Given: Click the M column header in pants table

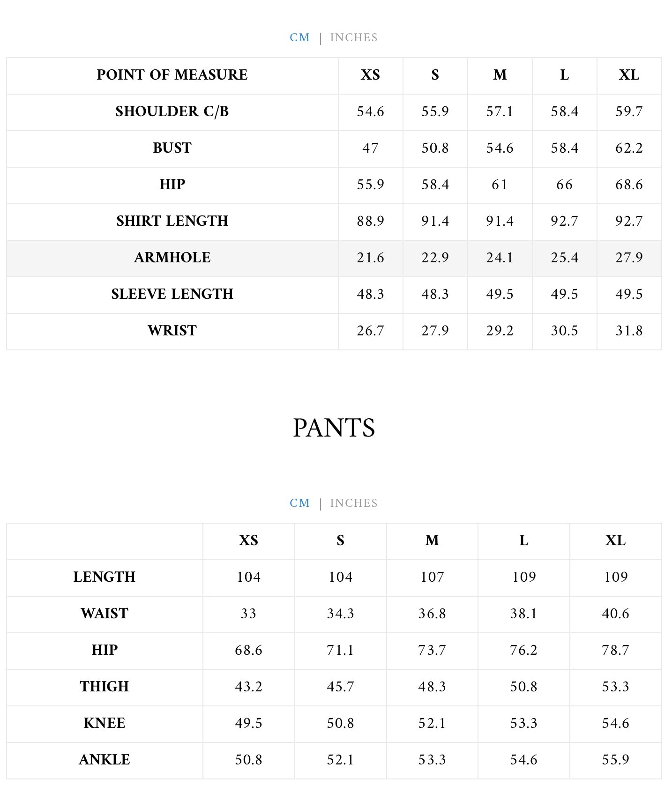Looking at the screenshot, I should coord(432,541).
